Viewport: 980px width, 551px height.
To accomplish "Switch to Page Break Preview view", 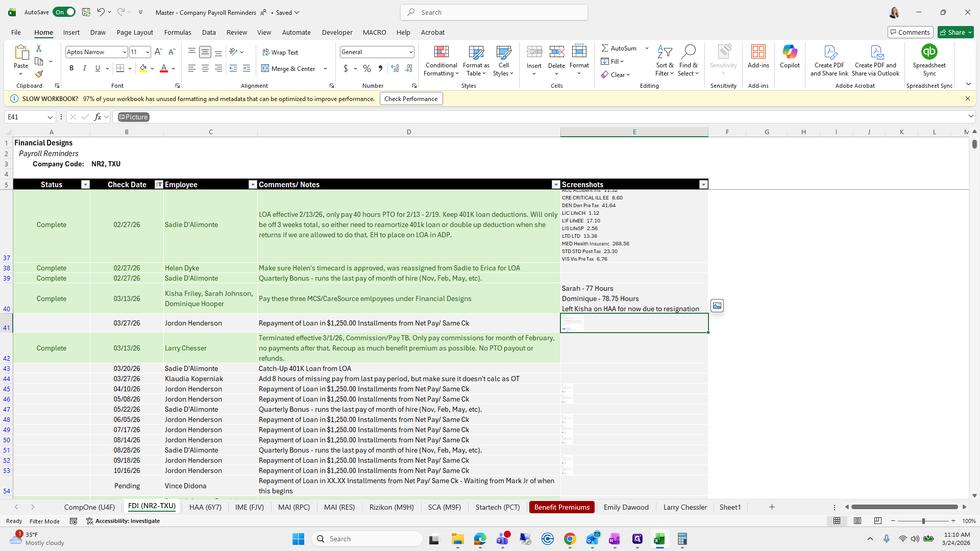I will click(878, 521).
